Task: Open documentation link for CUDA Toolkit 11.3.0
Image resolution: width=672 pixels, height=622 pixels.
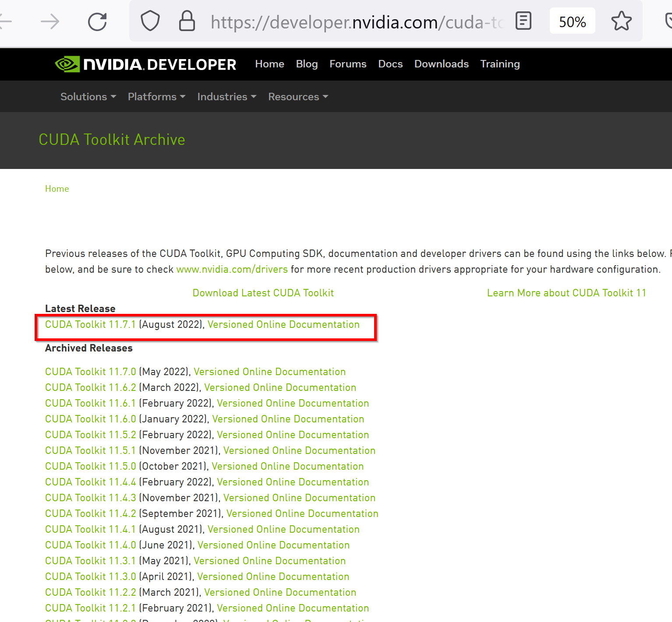Action: coord(273,576)
